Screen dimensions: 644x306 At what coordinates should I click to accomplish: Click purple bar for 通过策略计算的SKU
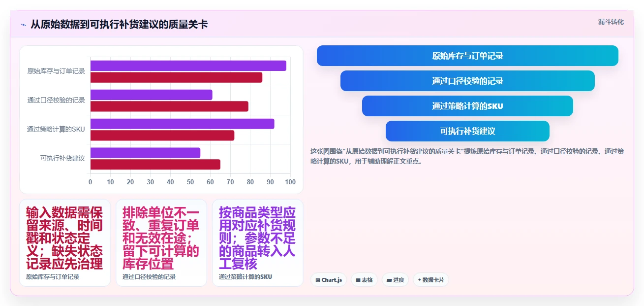coord(182,124)
